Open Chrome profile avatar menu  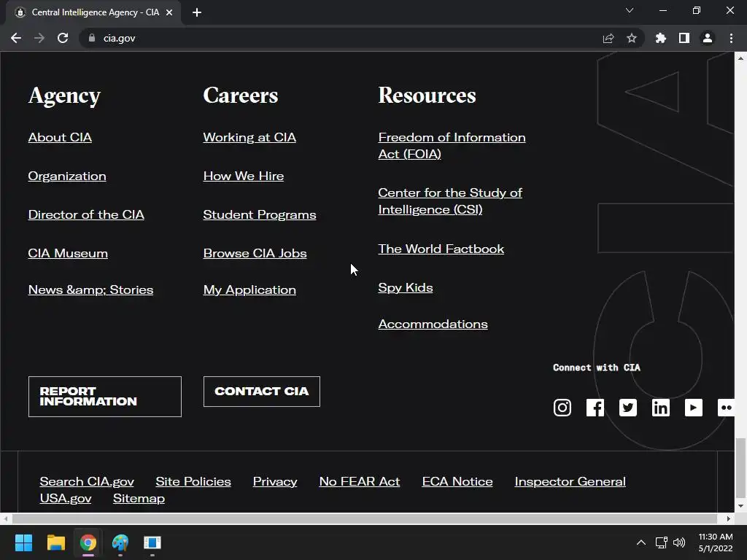point(708,38)
